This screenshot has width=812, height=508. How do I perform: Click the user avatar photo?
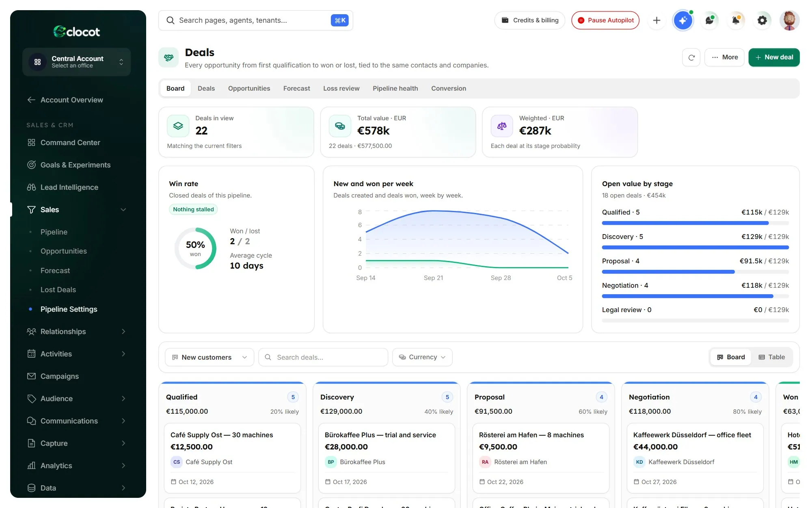click(x=789, y=20)
